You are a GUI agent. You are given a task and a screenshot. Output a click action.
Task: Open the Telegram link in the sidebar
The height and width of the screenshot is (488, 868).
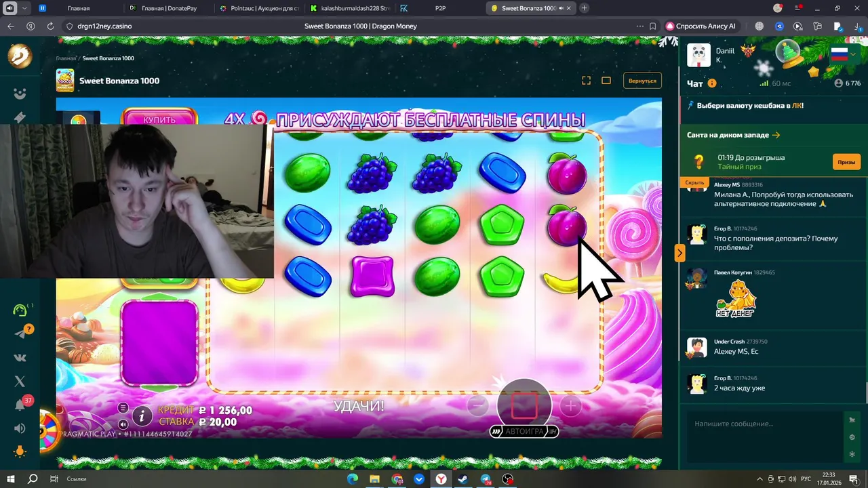20,333
